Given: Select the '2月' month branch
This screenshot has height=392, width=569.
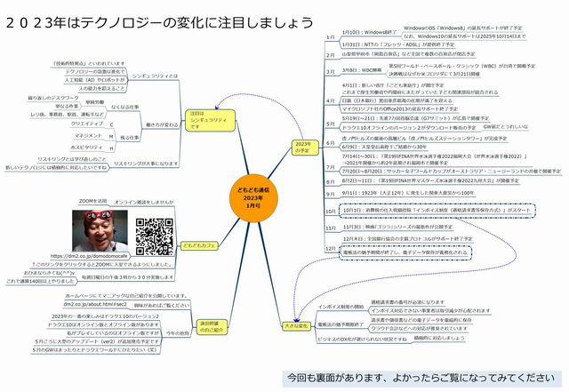Looking at the screenshot, I should click(x=330, y=55).
